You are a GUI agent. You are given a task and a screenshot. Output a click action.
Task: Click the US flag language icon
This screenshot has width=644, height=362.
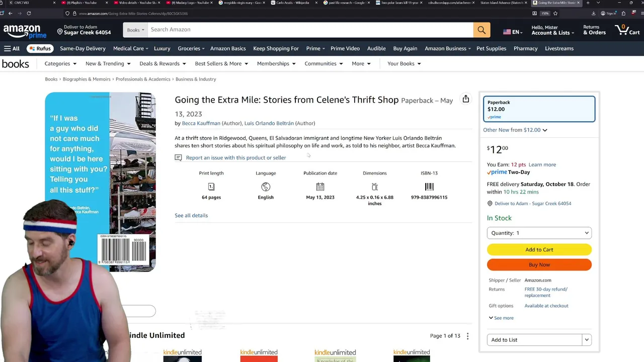pos(507,32)
